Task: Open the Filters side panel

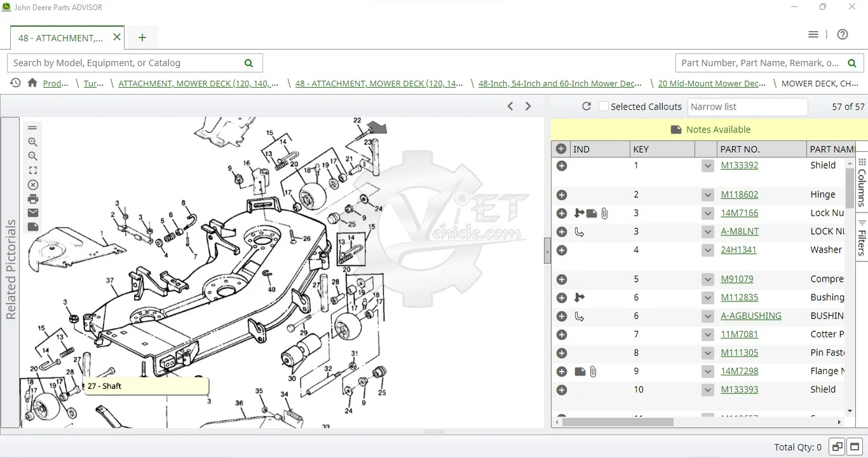Action: coord(862,237)
